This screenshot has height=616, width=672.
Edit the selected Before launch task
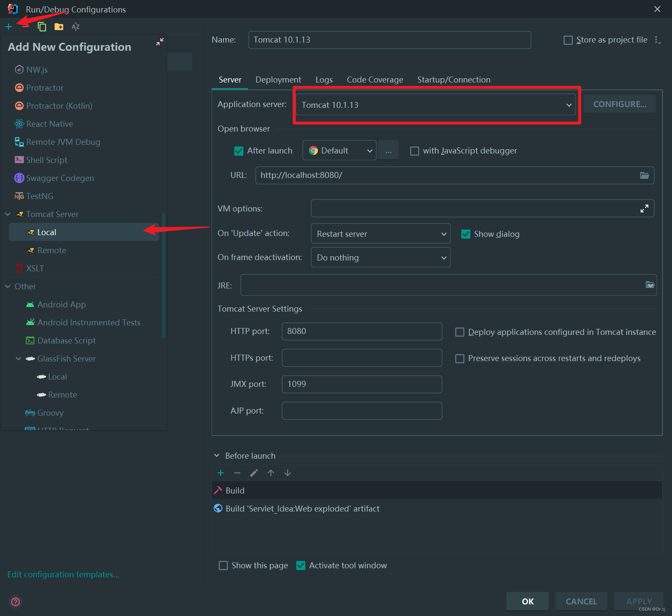254,473
